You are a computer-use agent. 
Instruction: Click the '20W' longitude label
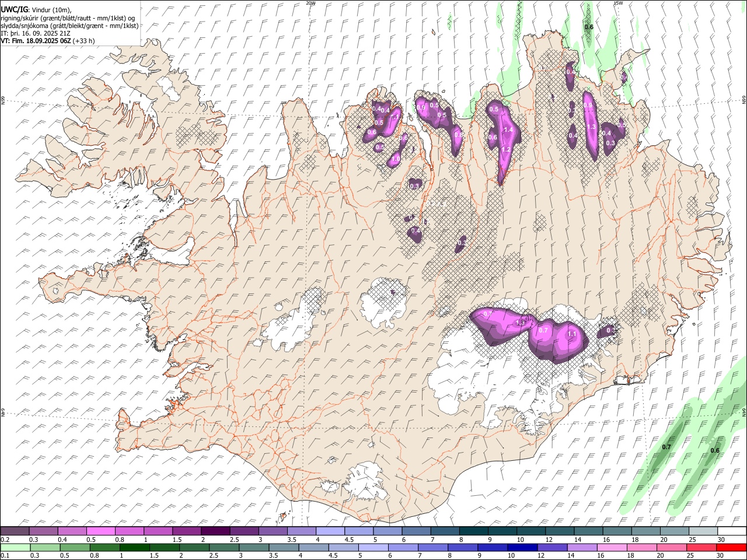[x=310, y=3]
